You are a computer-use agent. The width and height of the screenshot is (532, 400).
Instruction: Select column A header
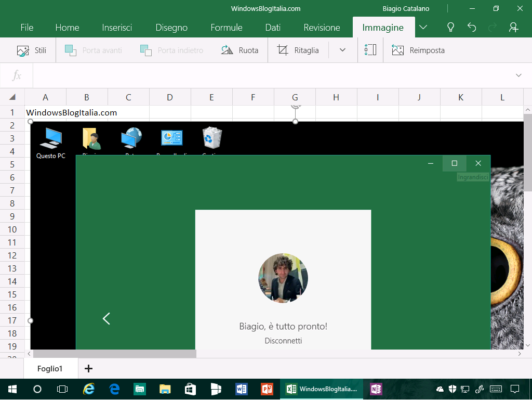tap(46, 97)
